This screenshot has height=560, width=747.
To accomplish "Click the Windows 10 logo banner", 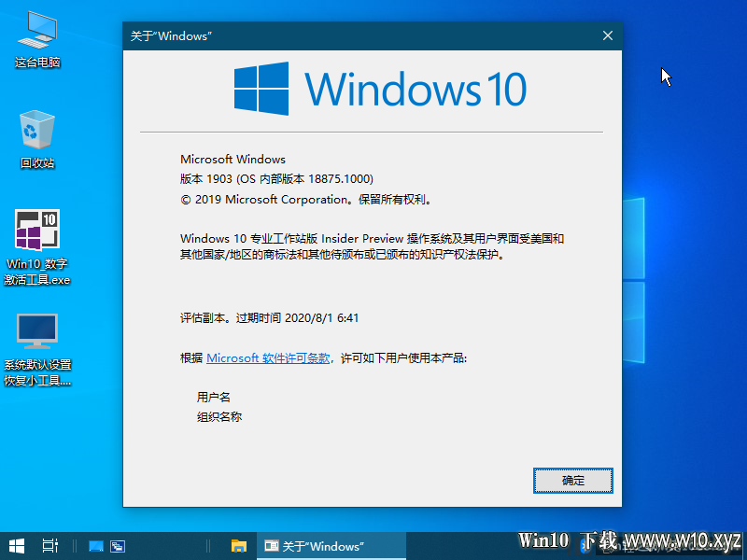I will tap(380, 89).
